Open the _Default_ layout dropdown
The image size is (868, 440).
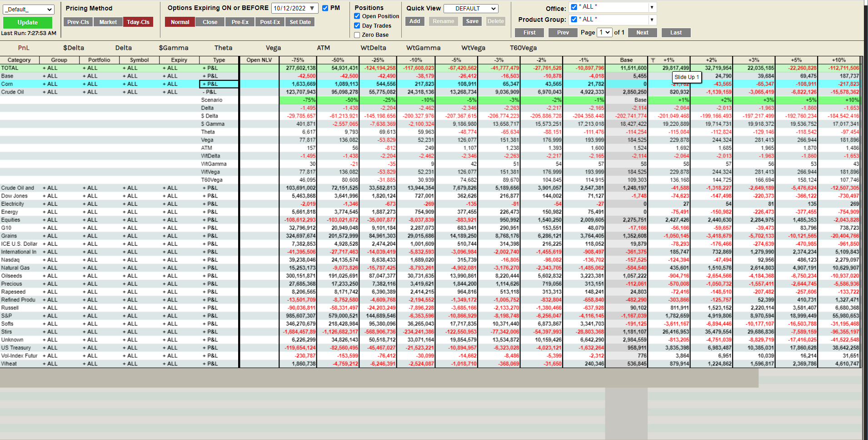[29, 10]
